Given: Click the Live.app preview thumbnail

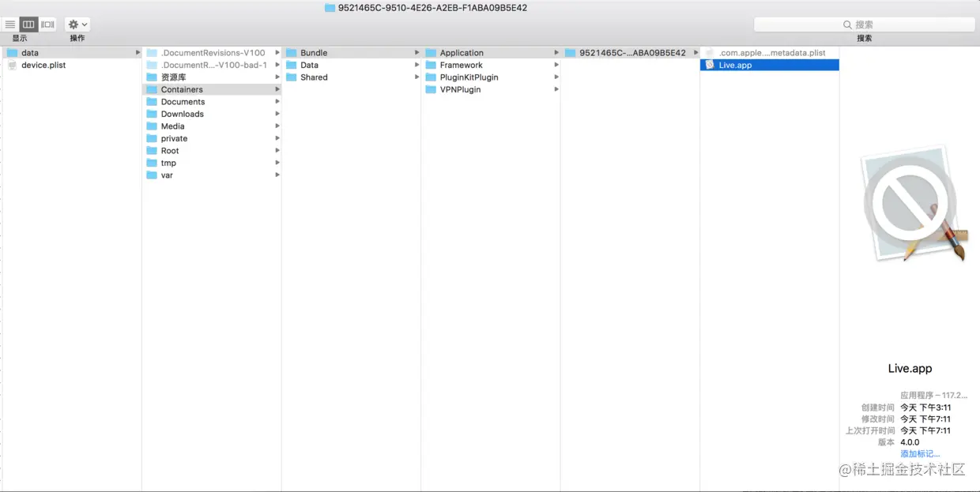Looking at the screenshot, I should pos(914,205).
